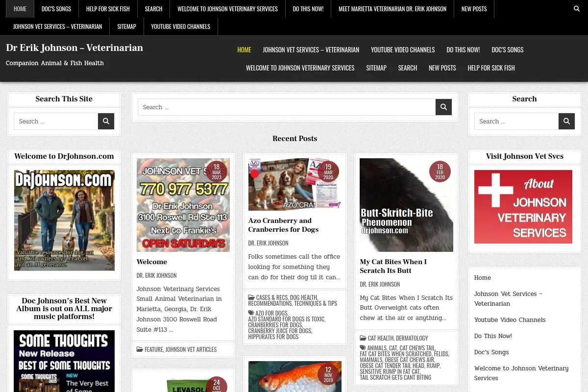
Task: Submit the left sidebar search with magnifier button
Action: pos(106,121)
